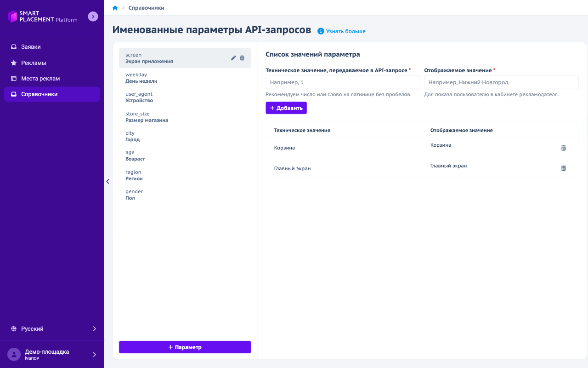Click Справочники breadcrumb link

146,8
